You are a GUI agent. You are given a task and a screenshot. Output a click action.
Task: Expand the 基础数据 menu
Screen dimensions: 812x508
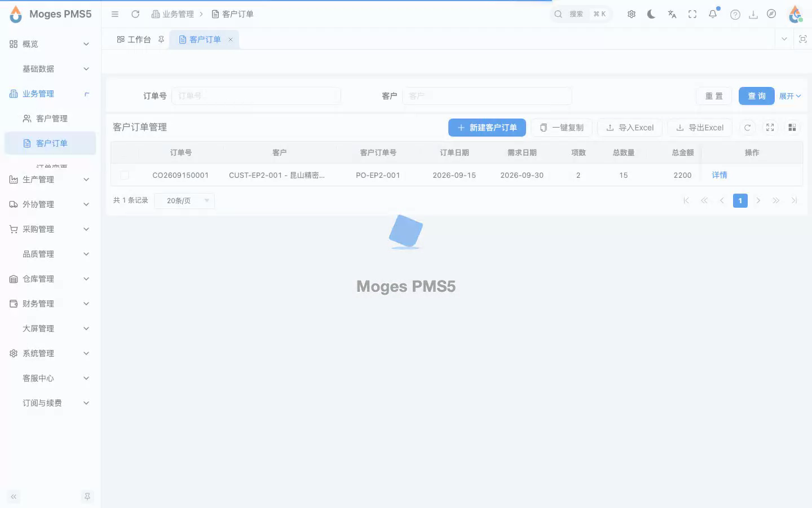[50, 69]
